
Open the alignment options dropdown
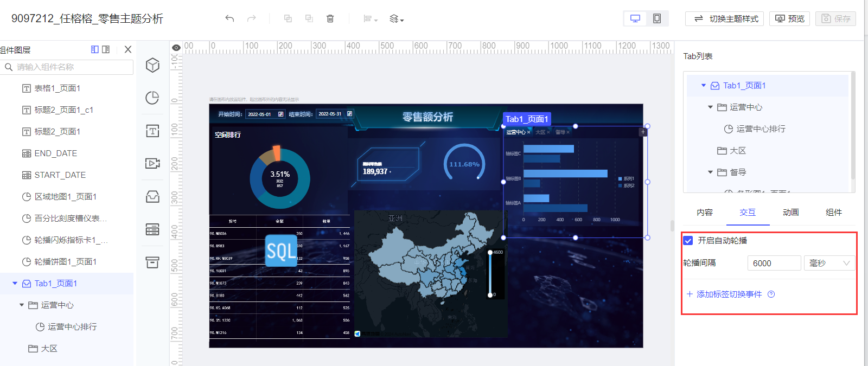pyautogui.click(x=371, y=18)
